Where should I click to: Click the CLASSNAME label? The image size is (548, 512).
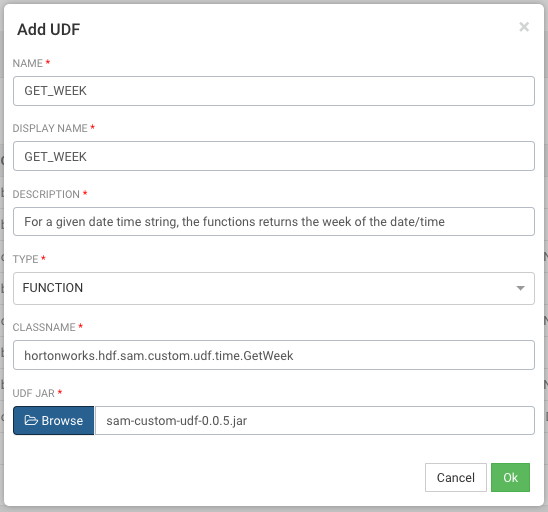point(44,327)
